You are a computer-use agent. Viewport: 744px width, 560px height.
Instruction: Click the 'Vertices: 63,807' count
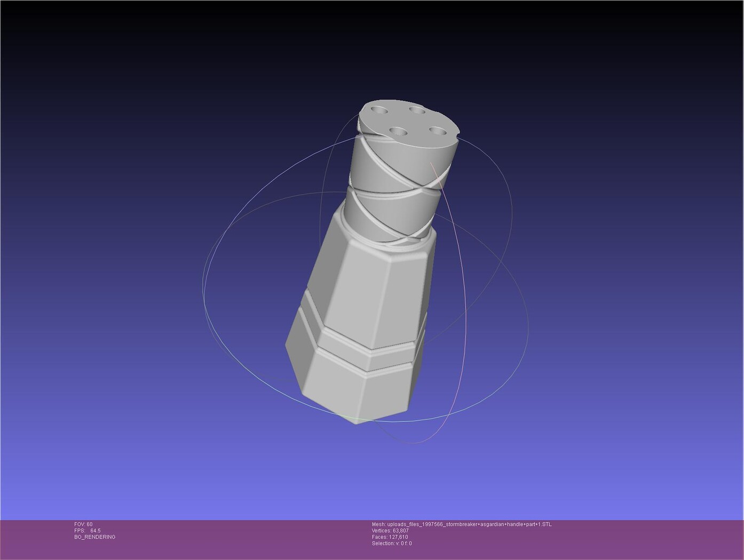(x=391, y=531)
